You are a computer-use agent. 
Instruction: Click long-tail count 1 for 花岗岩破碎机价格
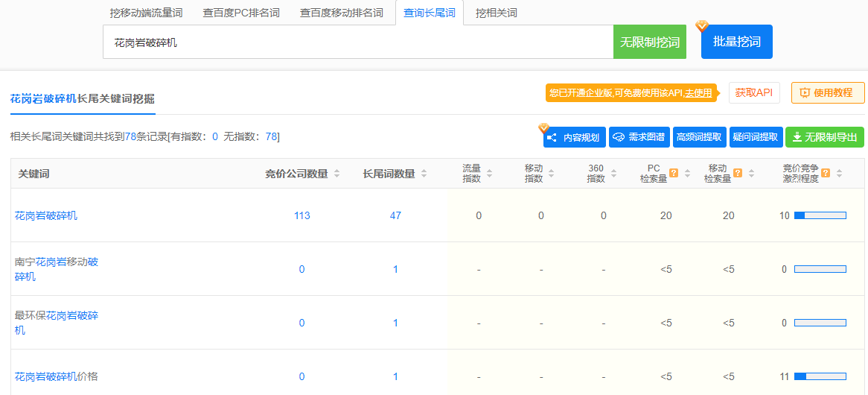coord(395,376)
